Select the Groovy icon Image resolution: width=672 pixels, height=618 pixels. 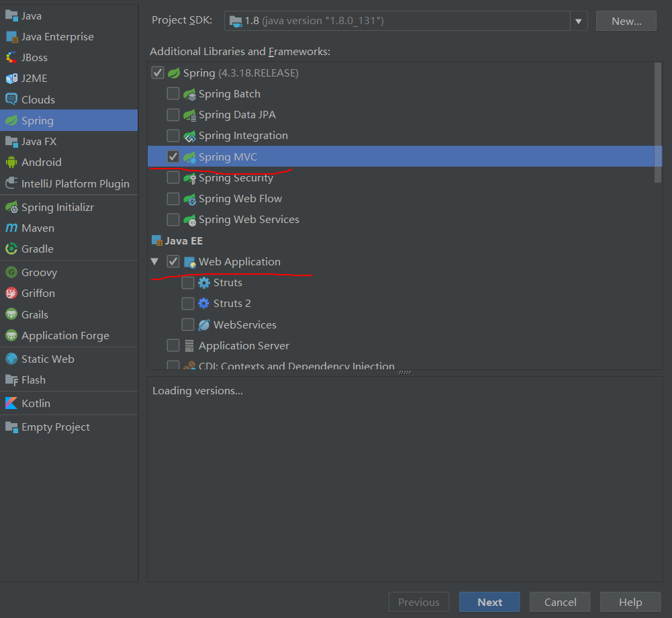point(11,272)
